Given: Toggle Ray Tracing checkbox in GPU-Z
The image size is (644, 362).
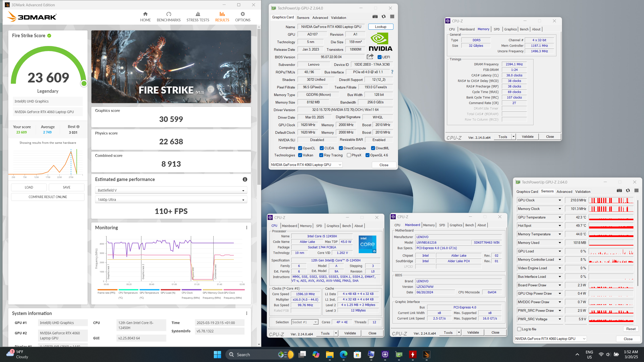Looking at the screenshot, I should (321, 155).
